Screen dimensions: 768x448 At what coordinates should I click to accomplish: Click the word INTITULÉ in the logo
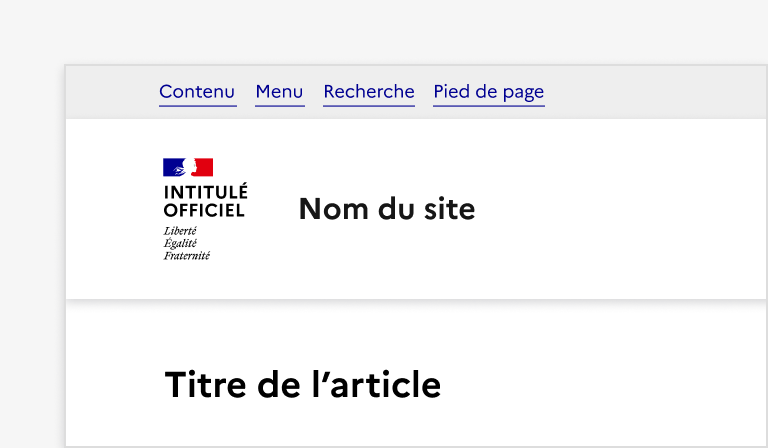(x=205, y=192)
